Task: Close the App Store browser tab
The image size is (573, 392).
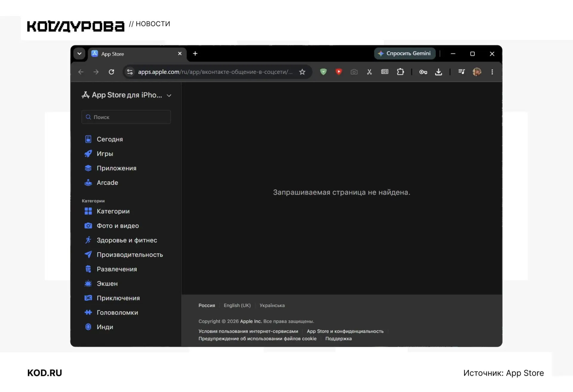Action: point(180,54)
